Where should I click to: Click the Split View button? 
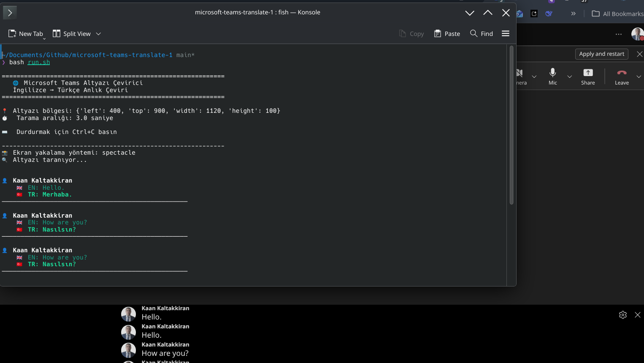click(x=72, y=34)
